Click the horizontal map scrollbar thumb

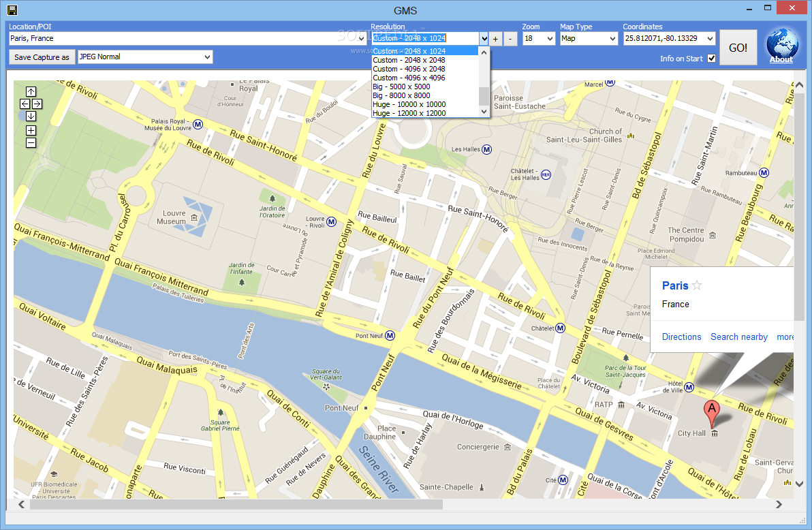coord(236,504)
